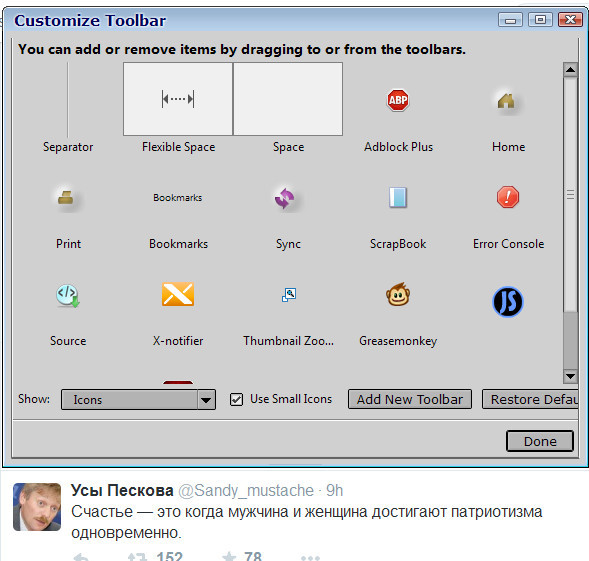Click Done to finish customizing
Viewport: 589px width, 561px height.
[x=540, y=441]
